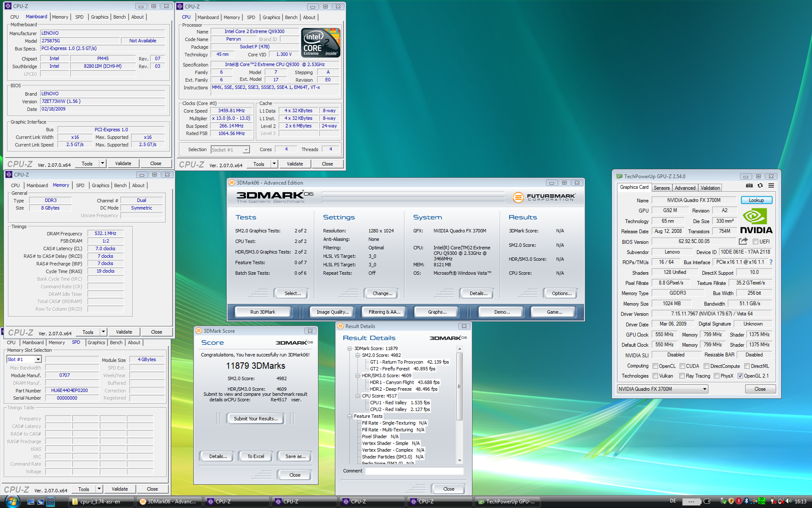Toggle the Vulkan checkbox
The width and height of the screenshot is (812, 508).
[x=655, y=376]
